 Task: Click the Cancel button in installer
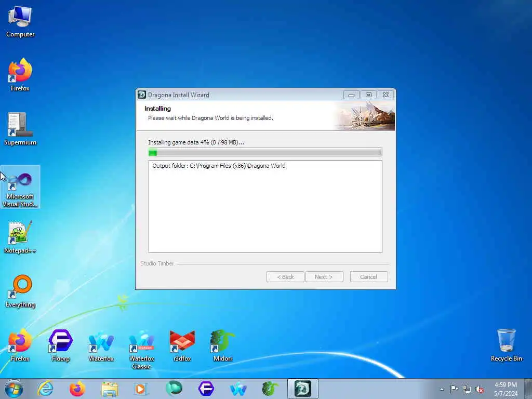pyautogui.click(x=369, y=277)
